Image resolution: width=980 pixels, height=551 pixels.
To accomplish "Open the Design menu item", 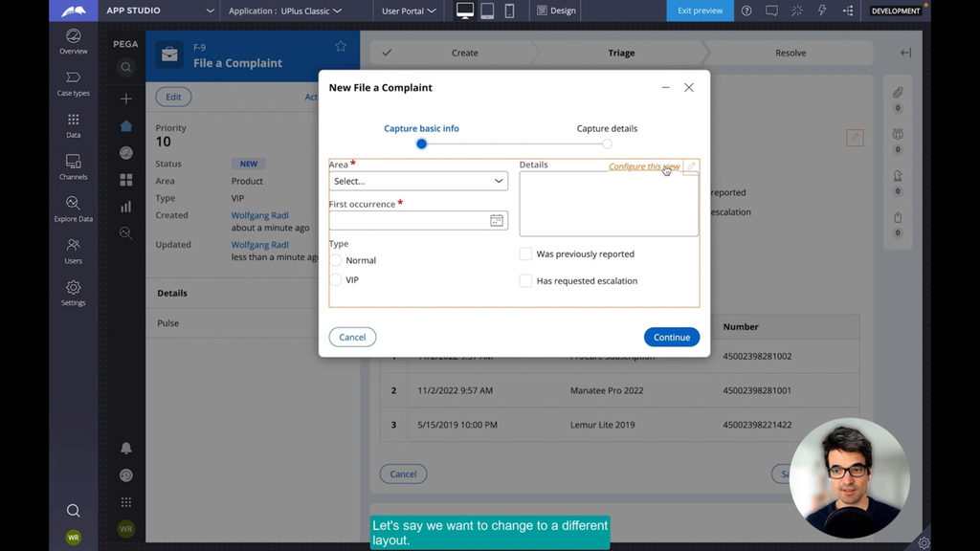I will click(x=556, y=11).
